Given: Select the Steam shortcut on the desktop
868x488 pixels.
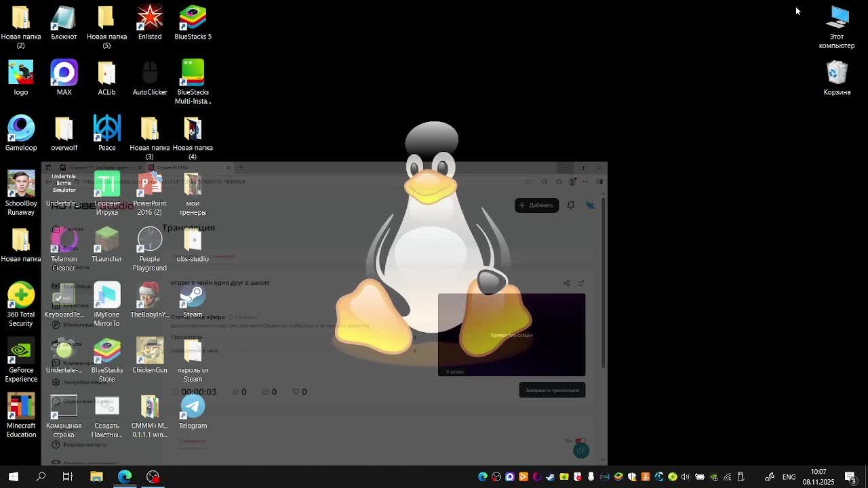Looking at the screenshot, I should coord(193,300).
